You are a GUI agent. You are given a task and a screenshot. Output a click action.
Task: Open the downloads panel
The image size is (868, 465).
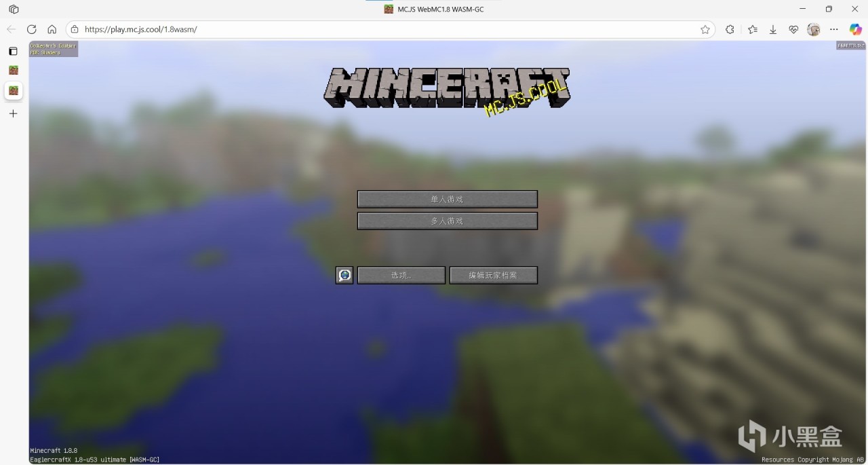click(773, 29)
